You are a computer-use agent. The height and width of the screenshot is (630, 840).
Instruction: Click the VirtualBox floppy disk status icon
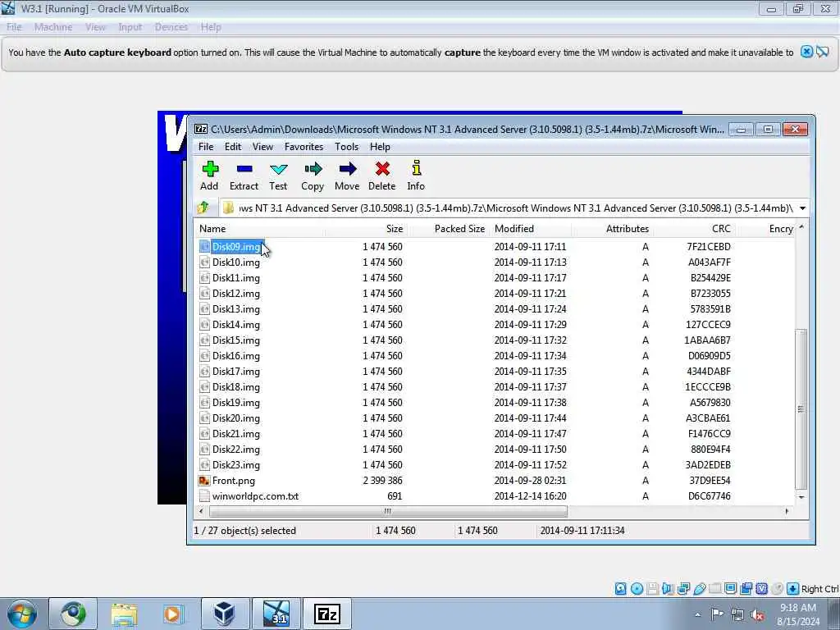[652, 589]
